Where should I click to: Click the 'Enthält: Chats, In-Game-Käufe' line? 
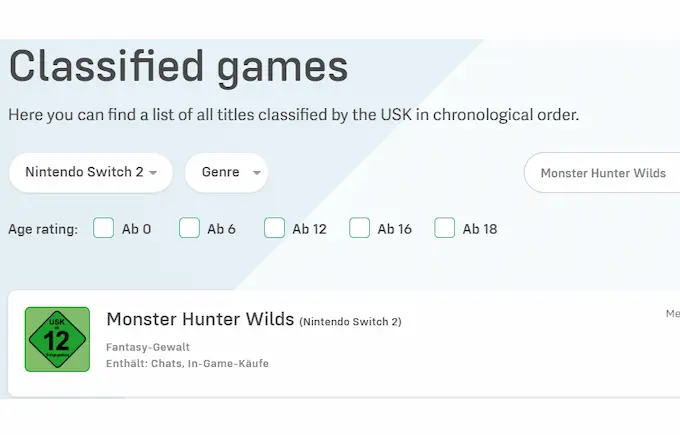click(x=187, y=363)
